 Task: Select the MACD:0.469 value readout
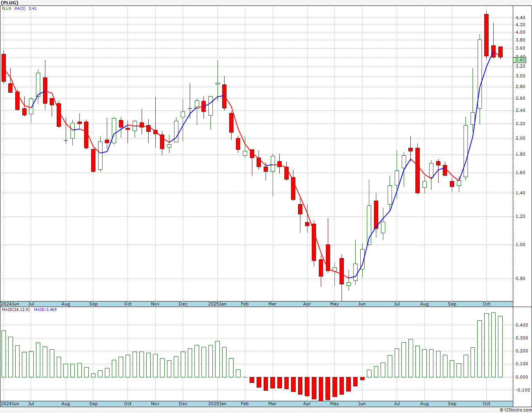[x=45, y=309]
